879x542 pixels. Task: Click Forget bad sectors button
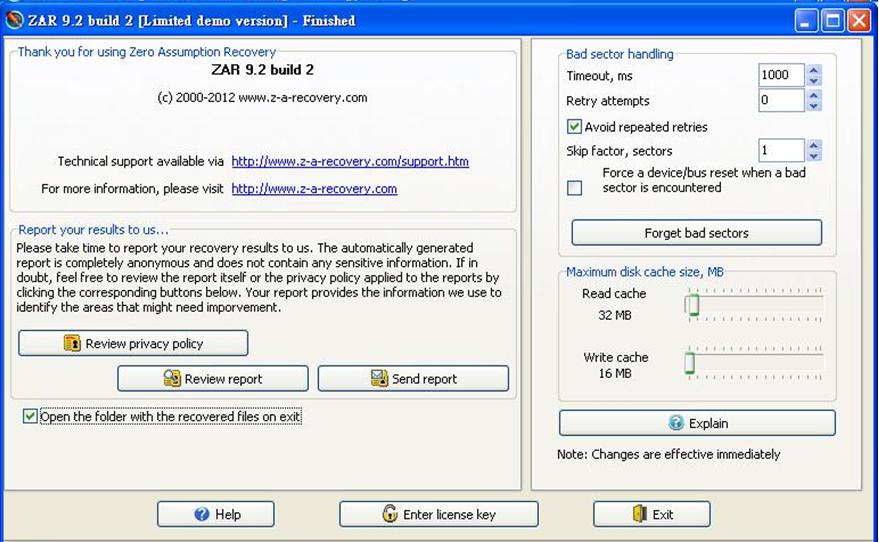coord(696,233)
